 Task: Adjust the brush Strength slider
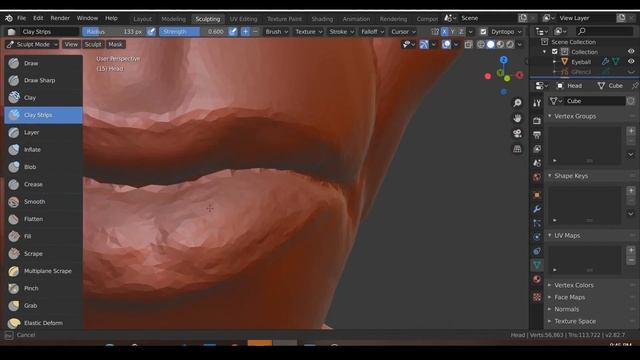click(193, 31)
